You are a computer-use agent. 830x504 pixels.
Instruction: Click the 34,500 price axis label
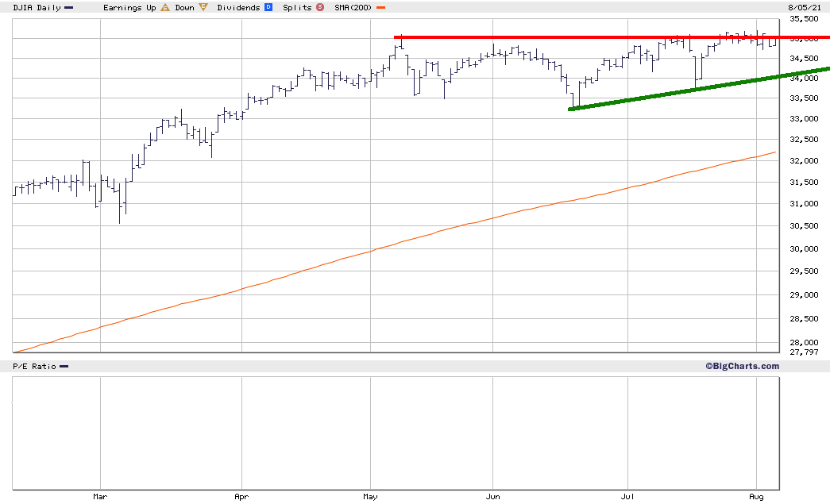tap(804, 58)
